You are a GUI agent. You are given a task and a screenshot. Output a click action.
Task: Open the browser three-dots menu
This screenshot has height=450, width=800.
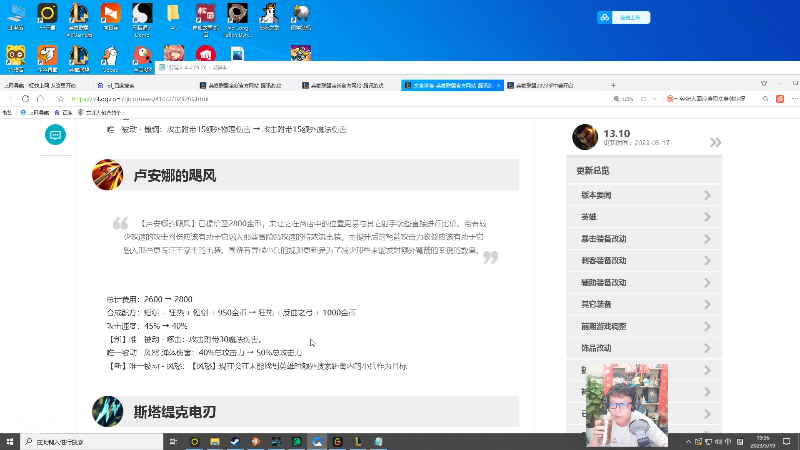(794, 98)
